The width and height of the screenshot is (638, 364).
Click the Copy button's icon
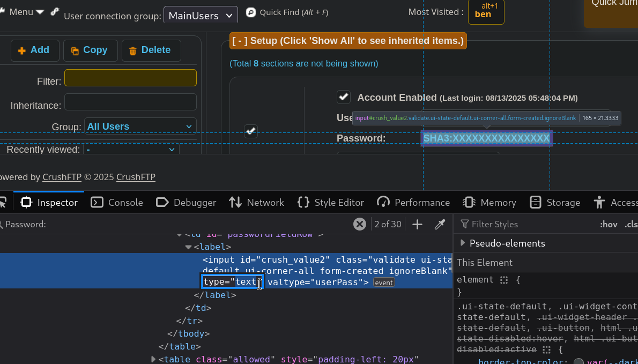pyautogui.click(x=75, y=51)
